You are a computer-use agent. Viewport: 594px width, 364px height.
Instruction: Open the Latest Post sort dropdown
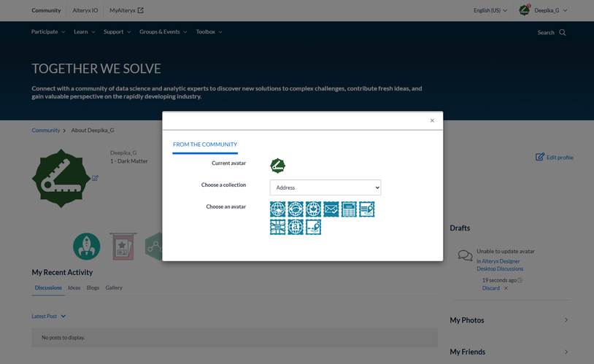click(x=48, y=317)
